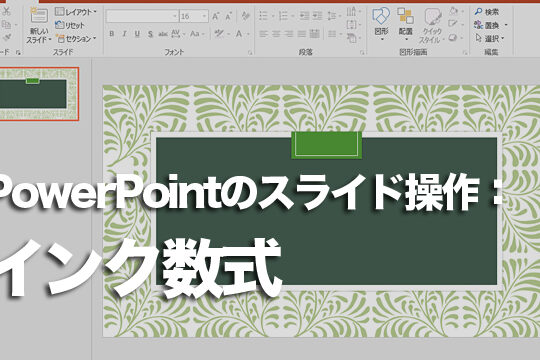Screen dimensions: 540x360
Task: Open the Arrange (配置) menu
Action: pos(405,24)
